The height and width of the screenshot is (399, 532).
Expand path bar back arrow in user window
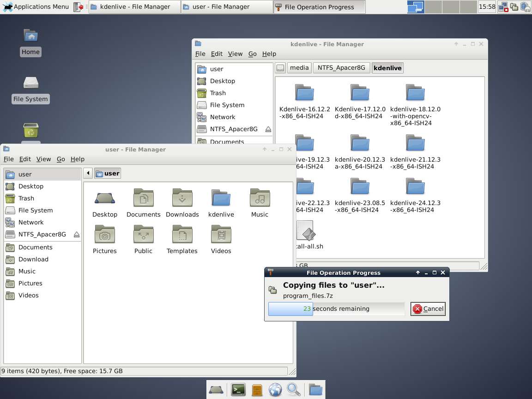pos(88,173)
